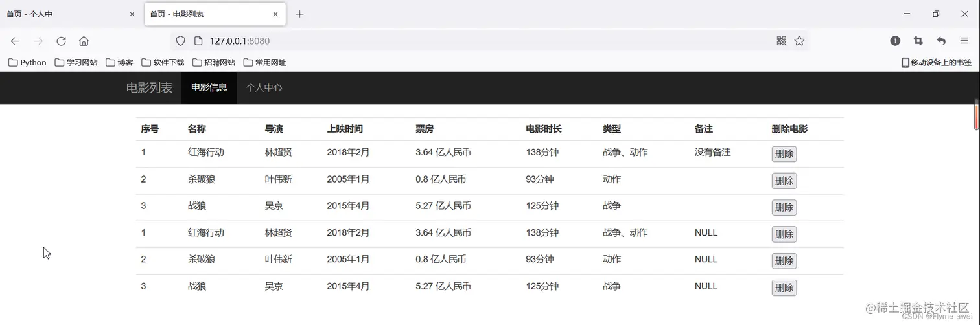Click the address bar URL 127.0.0.1:8080
Image resolution: width=980 pixels, height=325 pixels.
[x=240, y=41]
